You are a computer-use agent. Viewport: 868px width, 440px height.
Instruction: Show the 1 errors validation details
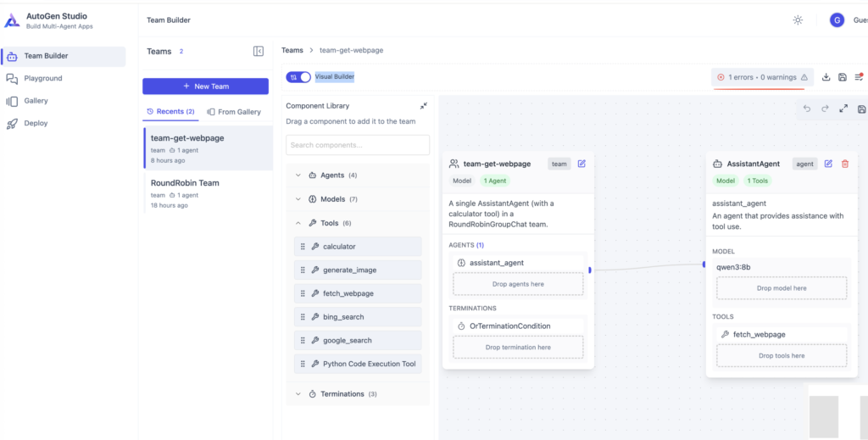(762, 77)
